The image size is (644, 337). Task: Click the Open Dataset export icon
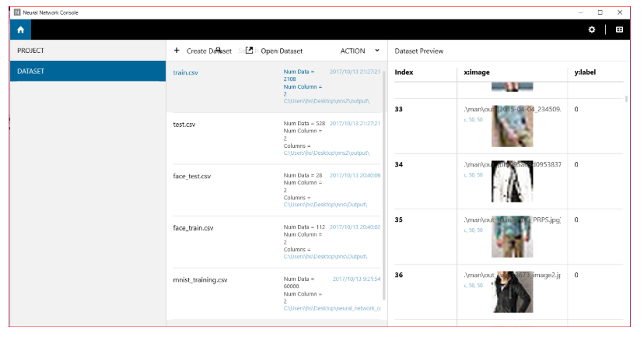click(x=249, y=51)
